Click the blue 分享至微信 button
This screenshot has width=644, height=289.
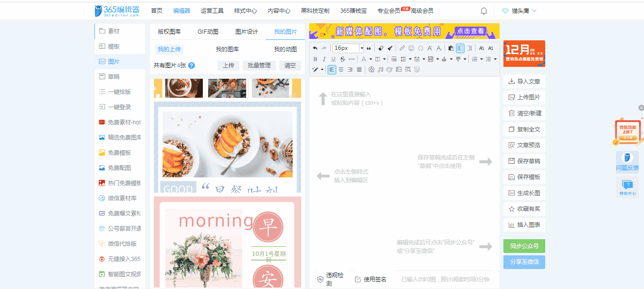click(524, 262)
